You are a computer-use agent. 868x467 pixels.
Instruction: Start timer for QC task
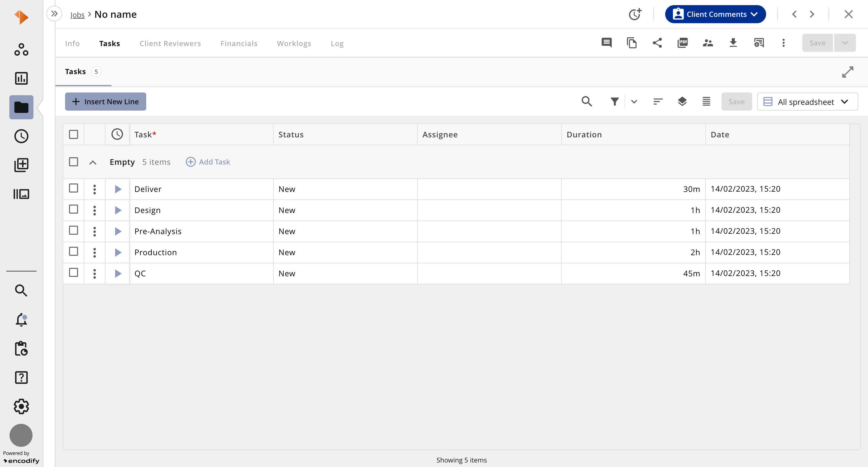(118, 273)
